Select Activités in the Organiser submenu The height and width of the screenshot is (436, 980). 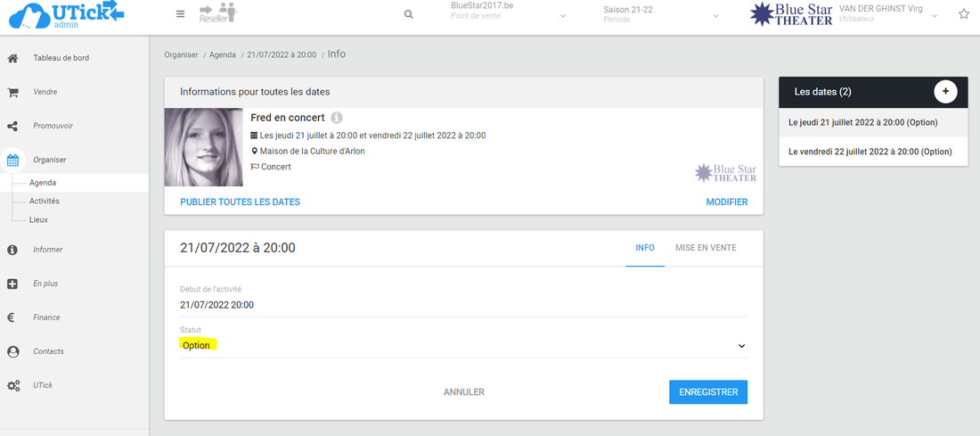(45, 201)
